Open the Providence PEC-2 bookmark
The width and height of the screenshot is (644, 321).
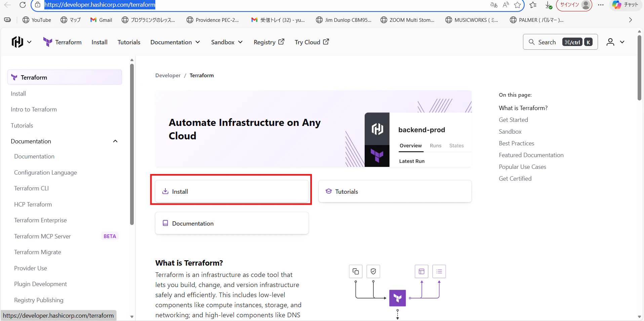click(212, 20)
